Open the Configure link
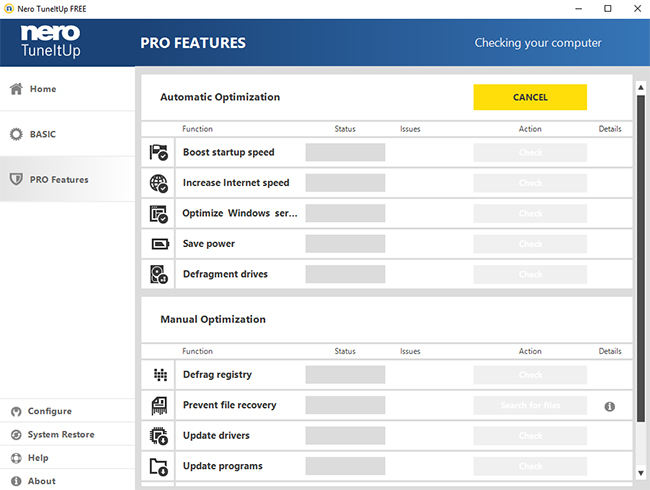 tap(49, 411)
